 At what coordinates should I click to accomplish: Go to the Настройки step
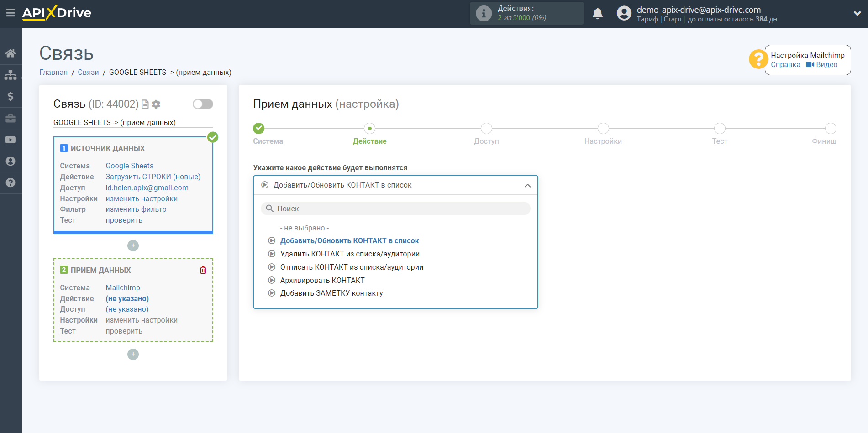click(x=603, y=134)
